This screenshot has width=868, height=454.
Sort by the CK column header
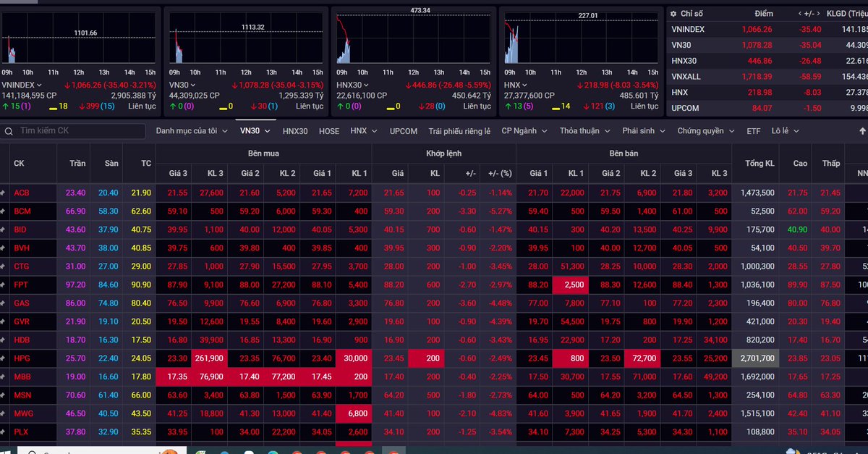tap(33, 163)
